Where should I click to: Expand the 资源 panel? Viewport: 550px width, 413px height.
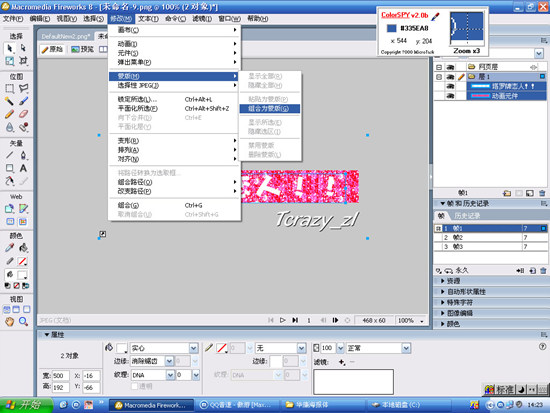coord(443,281)
